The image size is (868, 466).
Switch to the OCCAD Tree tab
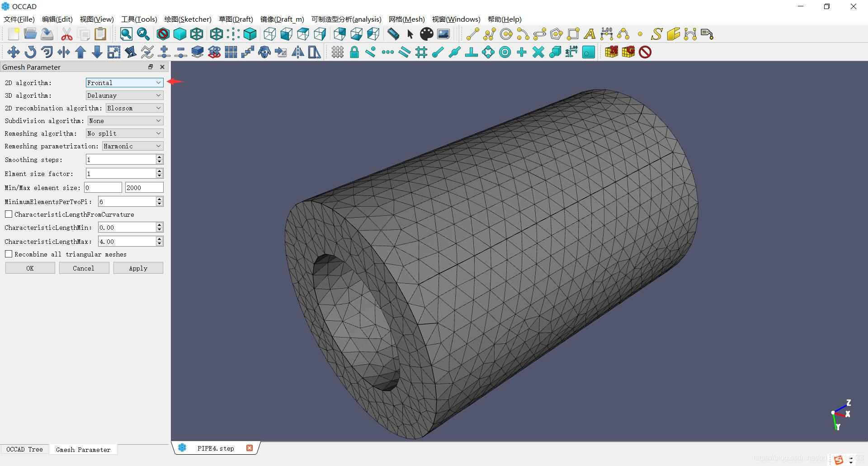[24, 449]
